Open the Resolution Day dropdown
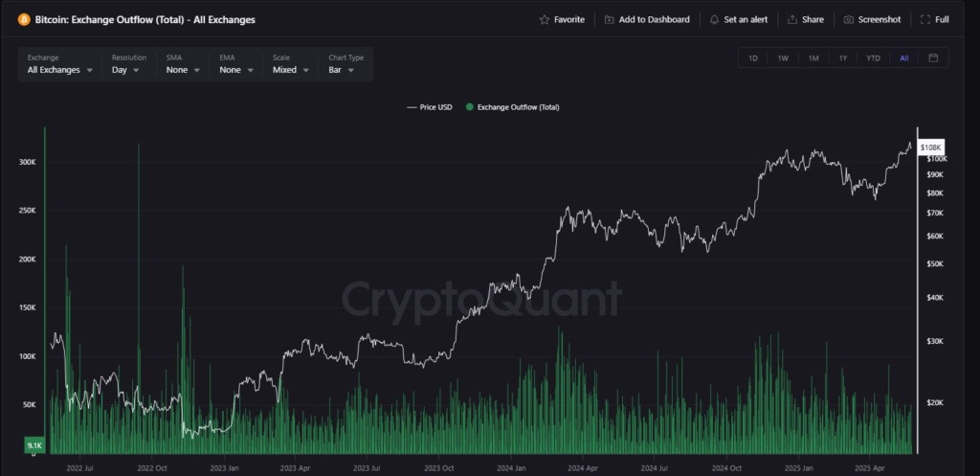 [129, 64]
